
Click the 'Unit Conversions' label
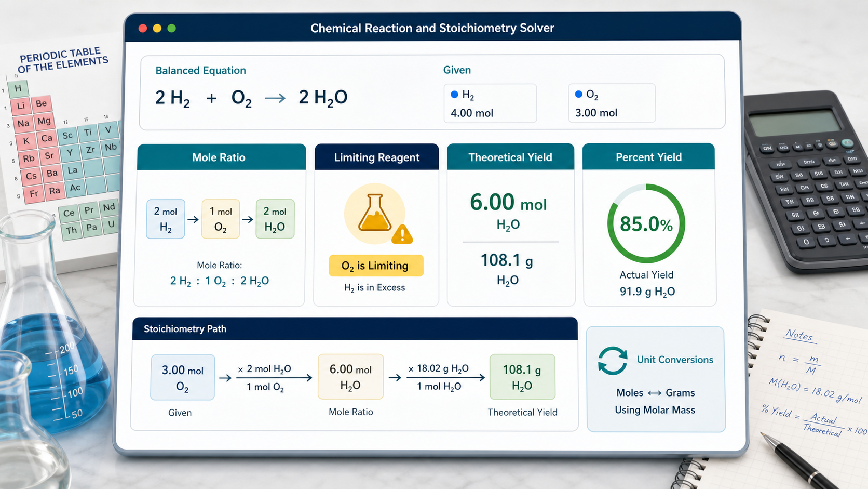tap(675, 360)
